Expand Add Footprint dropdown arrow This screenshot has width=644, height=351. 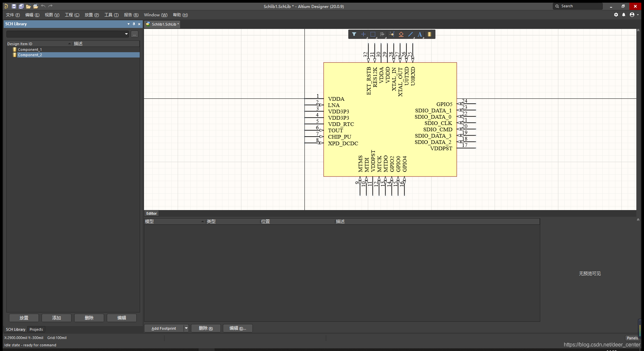point(186,328)
